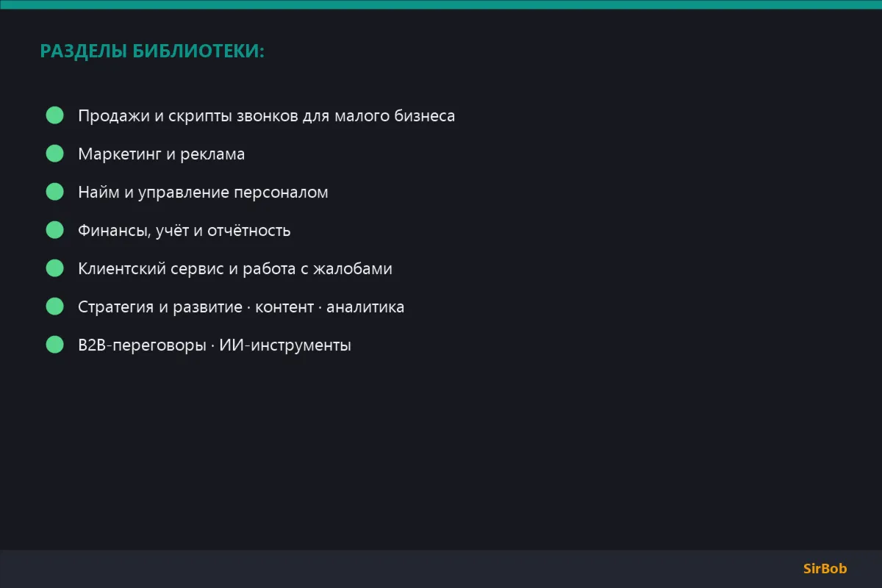Viewport: 882px width, 588px height.
Task: Select the B2B-переговоры text
Action: click(142, 345)
